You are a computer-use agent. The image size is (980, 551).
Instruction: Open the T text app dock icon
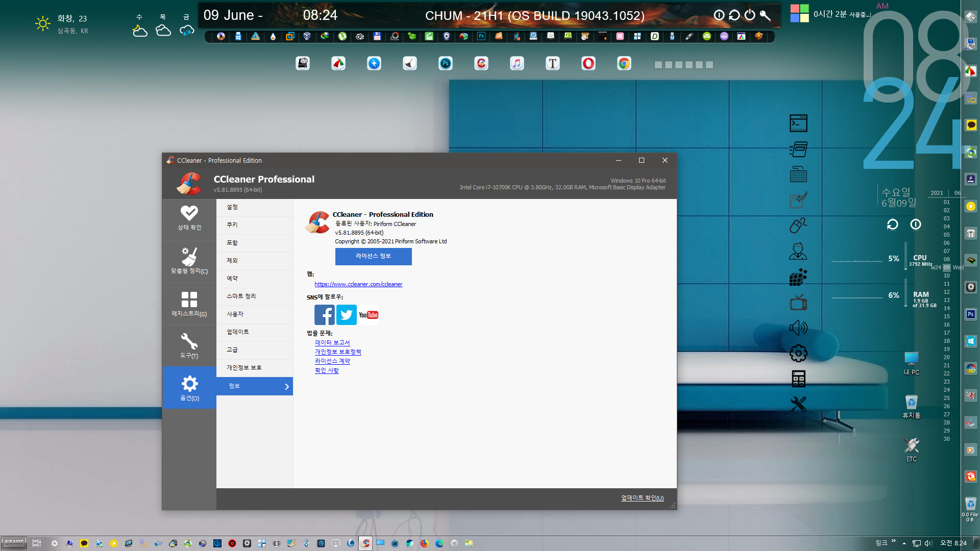[x=553, y=63]
